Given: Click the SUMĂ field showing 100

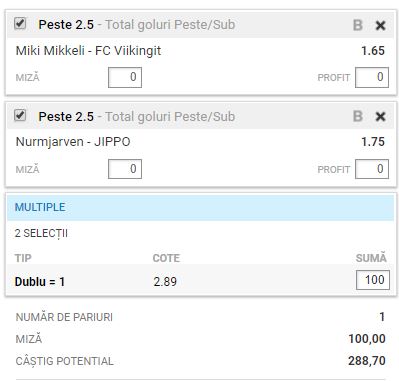Looking at the screenshot, I should [373, 280].
